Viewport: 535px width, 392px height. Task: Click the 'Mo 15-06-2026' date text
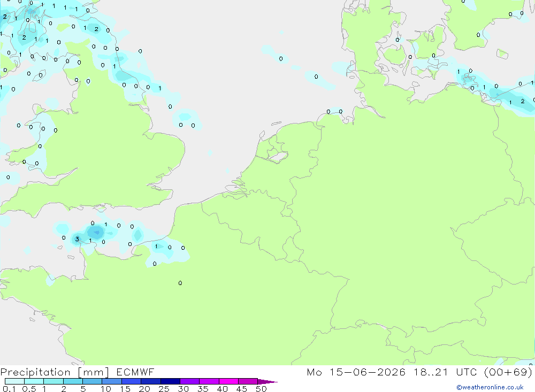click(x=356, y=372)
